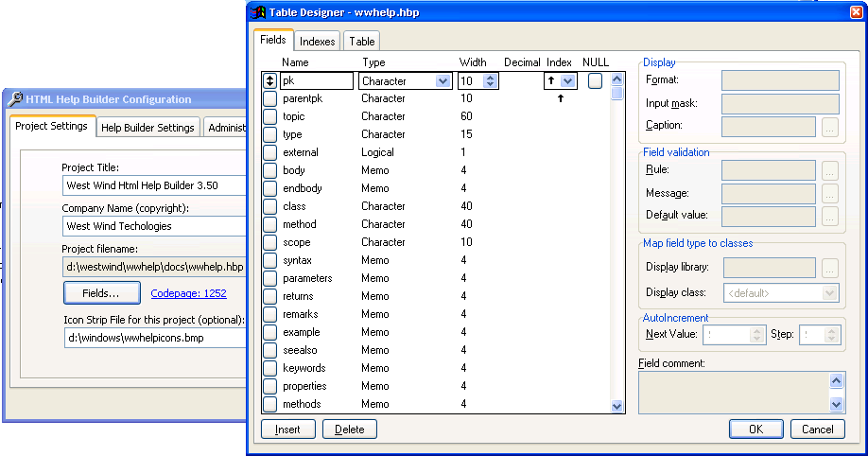868x456 pixels.
Task: Toggle the NULL checkbox for pk field
Action: (x=595, y=81)
